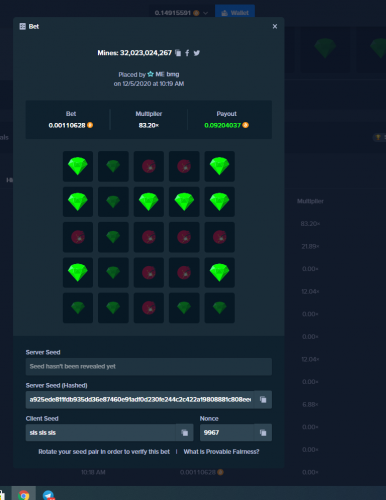The image size is (386, 500).
Task: Open Telegram from the taskbar
Action: [x=48, y=495]
